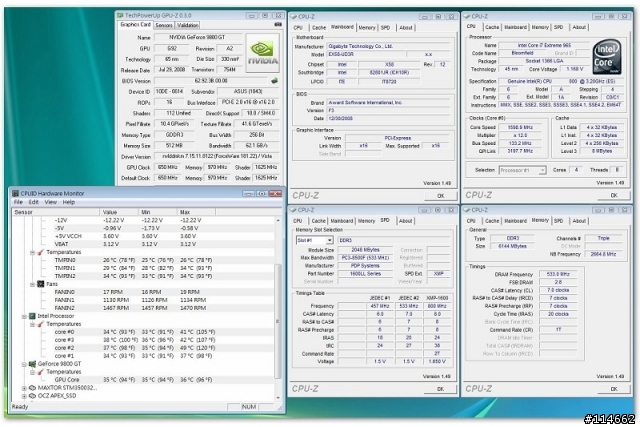Viewport: 640px width, 427px height.
Task: Click the Intel Processor chip icon in tree
Action: click(x=32, y=316)
